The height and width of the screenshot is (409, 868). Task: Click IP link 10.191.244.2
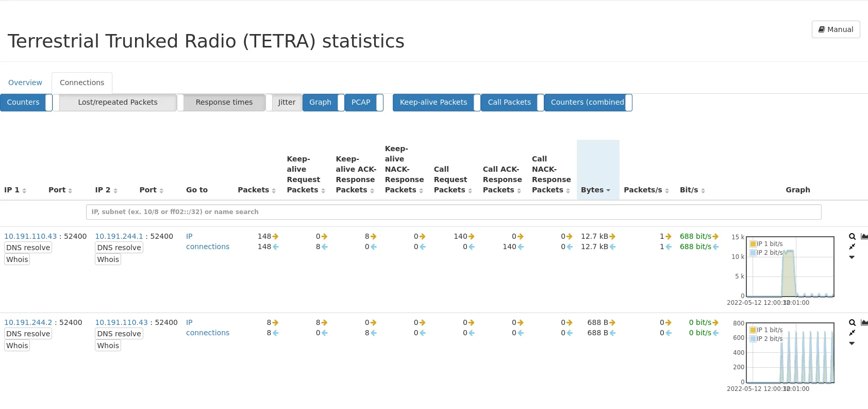pyautogui.click(x=28, y=322)
